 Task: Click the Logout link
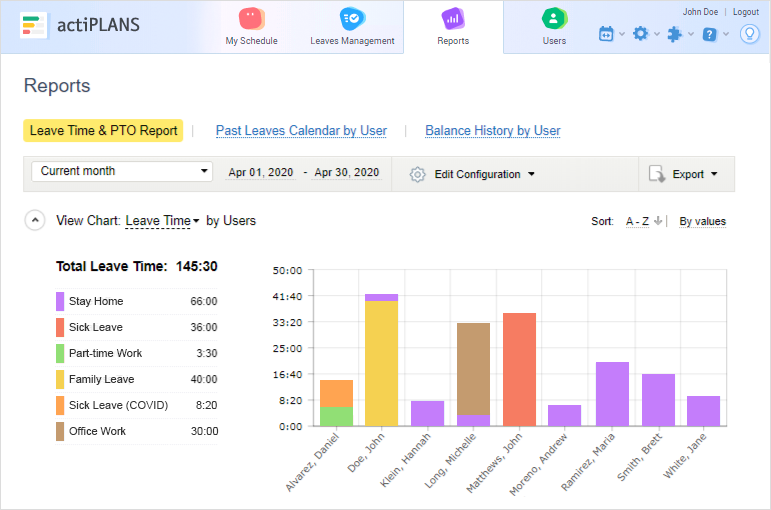coord(745,12)
